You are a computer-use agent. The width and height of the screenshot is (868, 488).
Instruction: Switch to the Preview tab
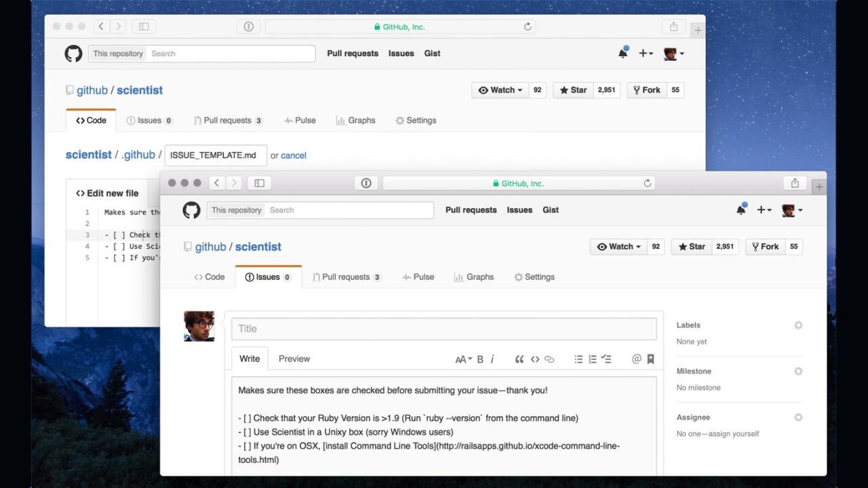tap(294, 359)
